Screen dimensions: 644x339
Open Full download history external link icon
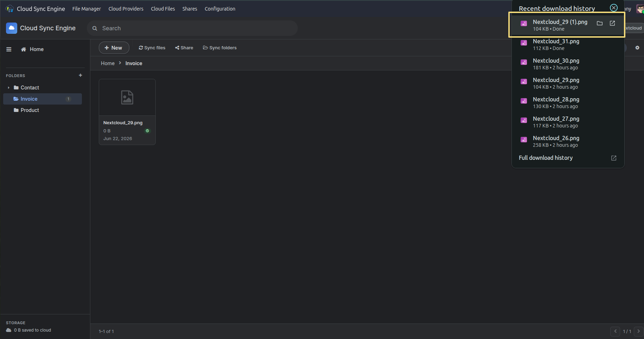click(x=614, y=158)
